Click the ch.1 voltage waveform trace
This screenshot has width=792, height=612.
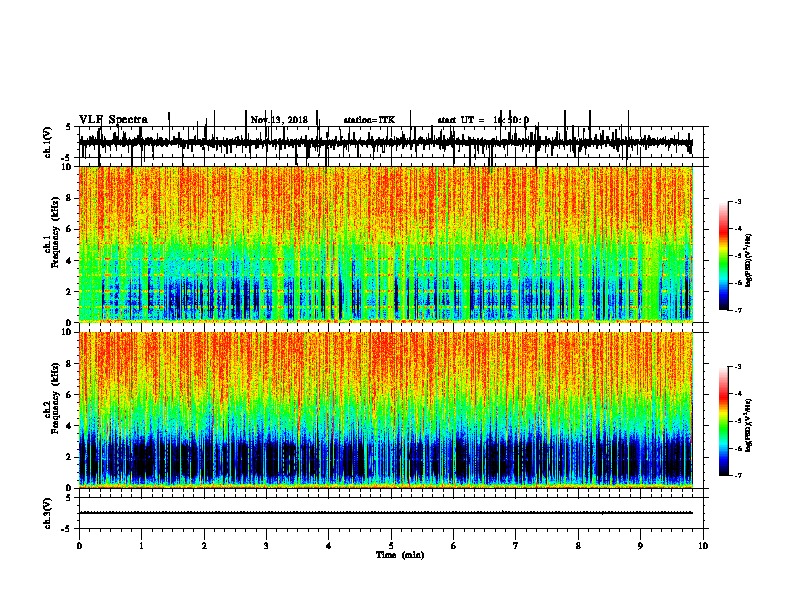pyautogui.click(x=385, y=143)
